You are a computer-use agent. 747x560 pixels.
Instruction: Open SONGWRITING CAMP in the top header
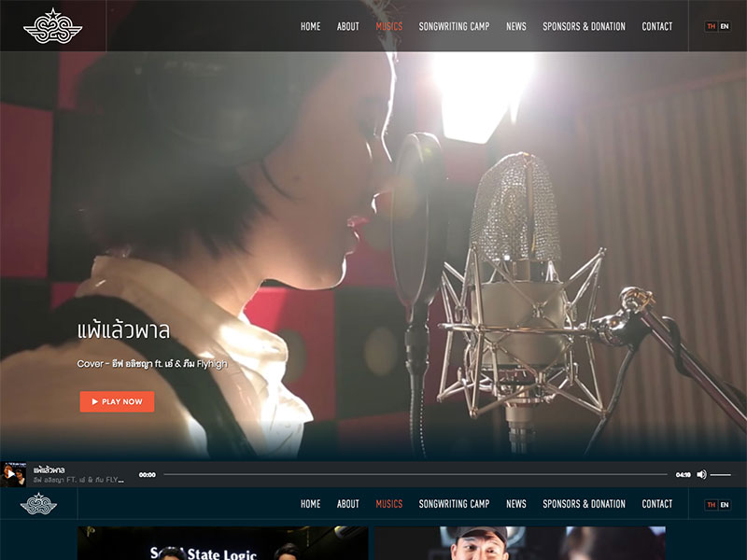click(454, 26)
